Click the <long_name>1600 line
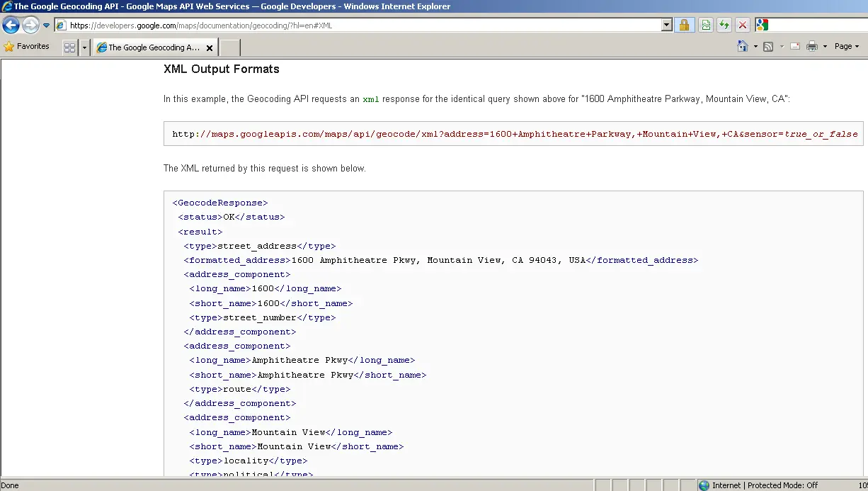 click(x=265, y=288)
